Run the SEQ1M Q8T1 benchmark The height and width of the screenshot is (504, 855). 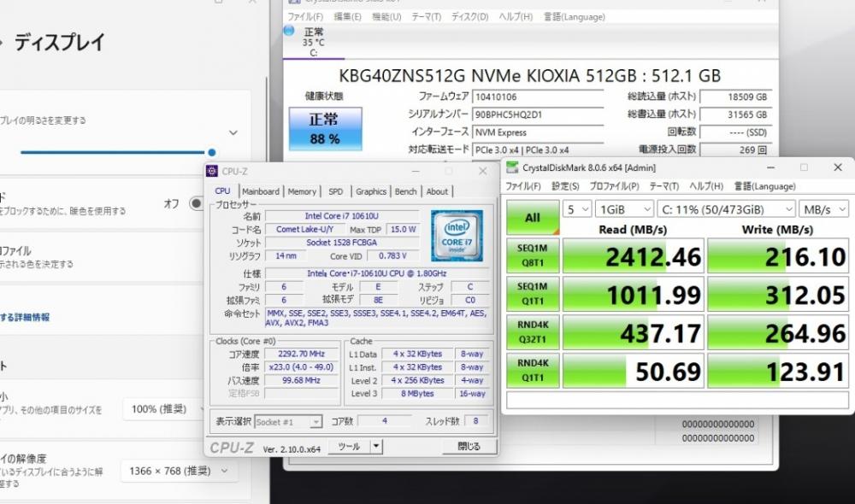(x=533, y=255)
